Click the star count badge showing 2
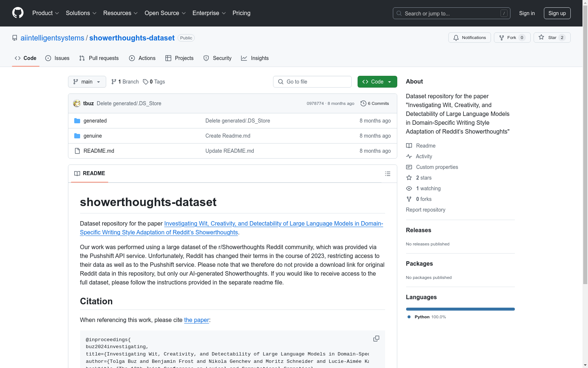The height and width of the screenshot is (368, 588). pos(562,38)
